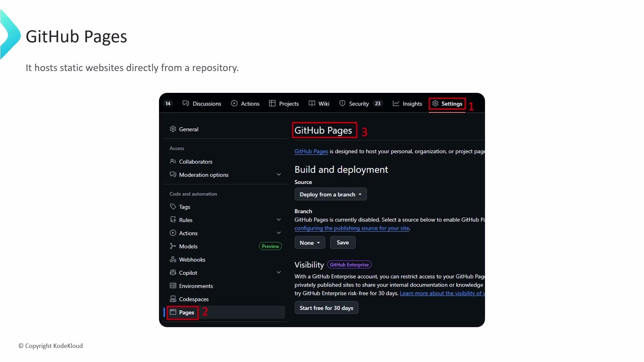Expand the sidebar Actions chevron
The height and width of the screenshot is (362, 644).
point(279,233)
